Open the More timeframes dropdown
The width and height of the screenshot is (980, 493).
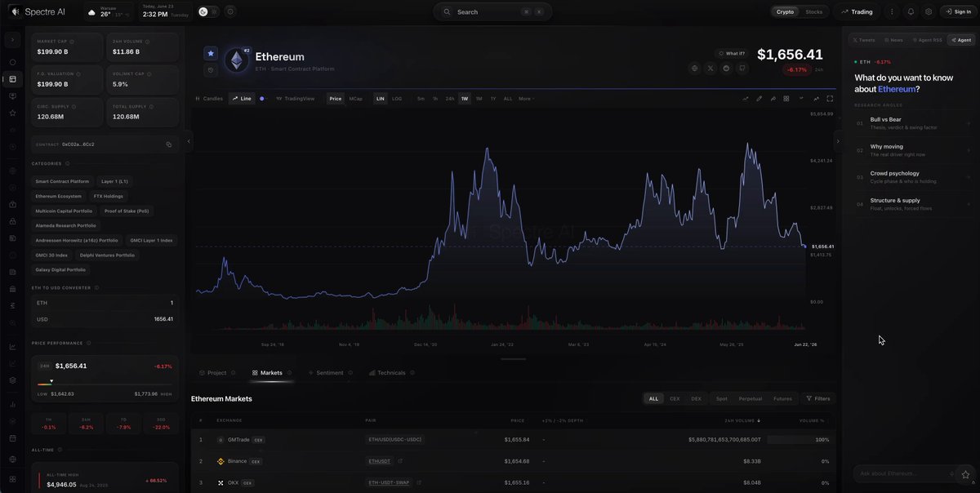[526, 99]
